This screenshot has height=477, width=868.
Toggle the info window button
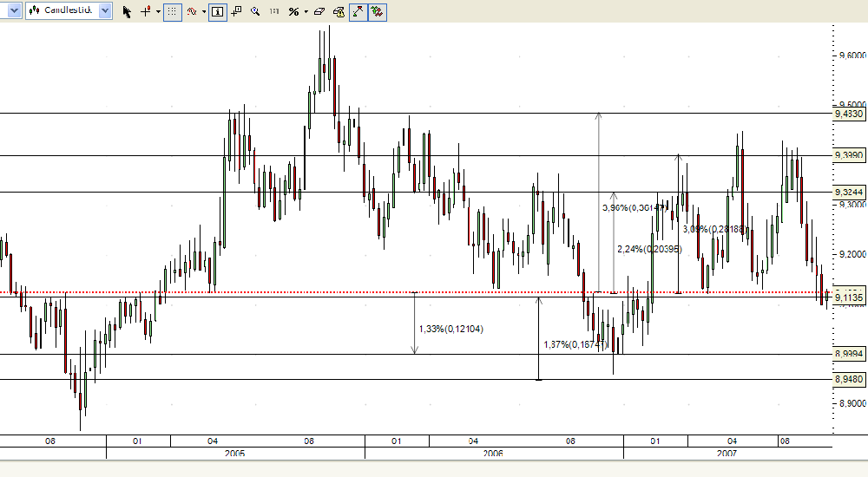[218, 11]
